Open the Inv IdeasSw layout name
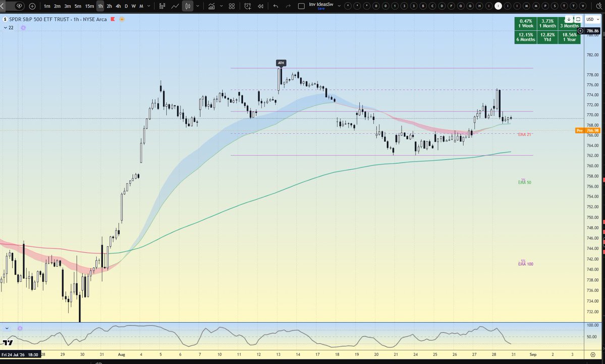 321,4
